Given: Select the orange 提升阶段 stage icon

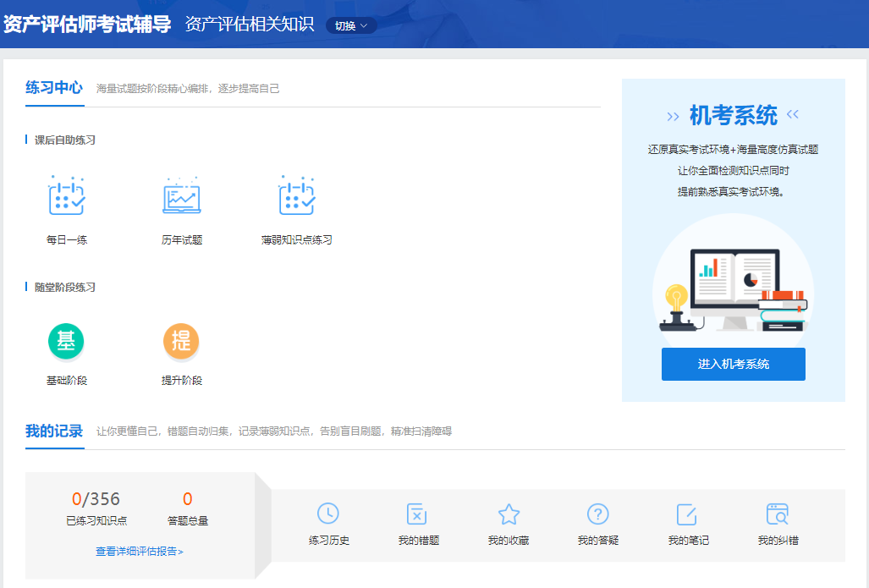Looking at the screenshot, I should point(181,341).
